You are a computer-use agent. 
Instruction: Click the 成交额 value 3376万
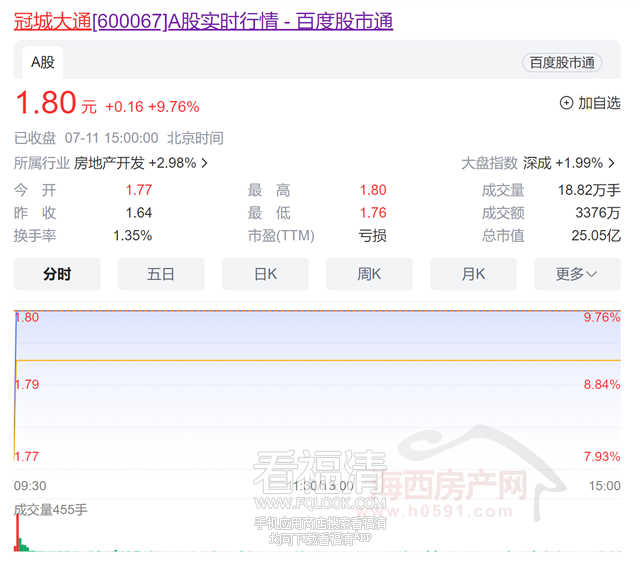point(598,213)
